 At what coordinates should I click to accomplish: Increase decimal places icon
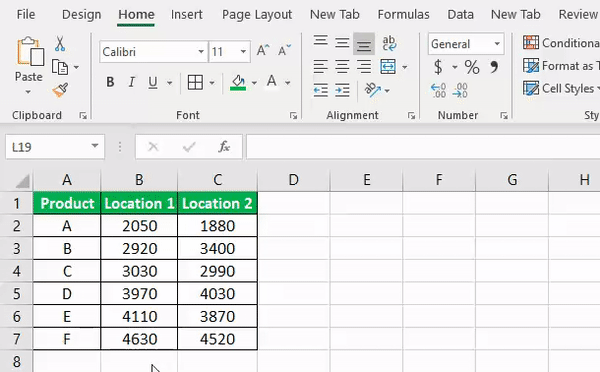[x=439, y=91]
